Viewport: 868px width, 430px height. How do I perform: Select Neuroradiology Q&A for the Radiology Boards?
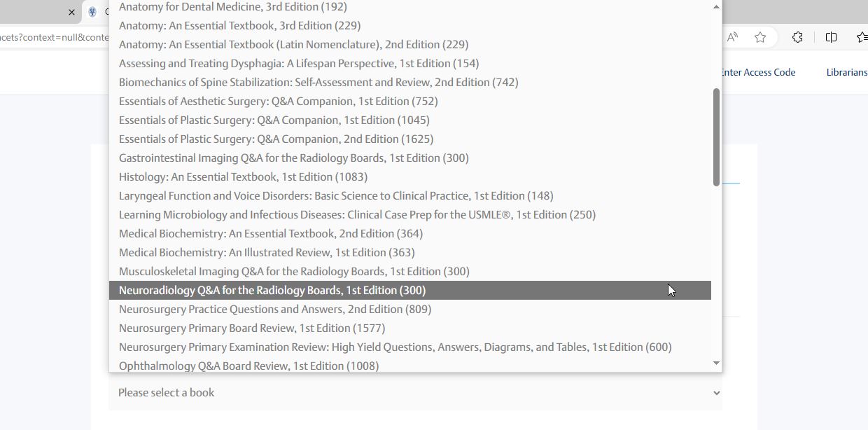tap(272, 291)
